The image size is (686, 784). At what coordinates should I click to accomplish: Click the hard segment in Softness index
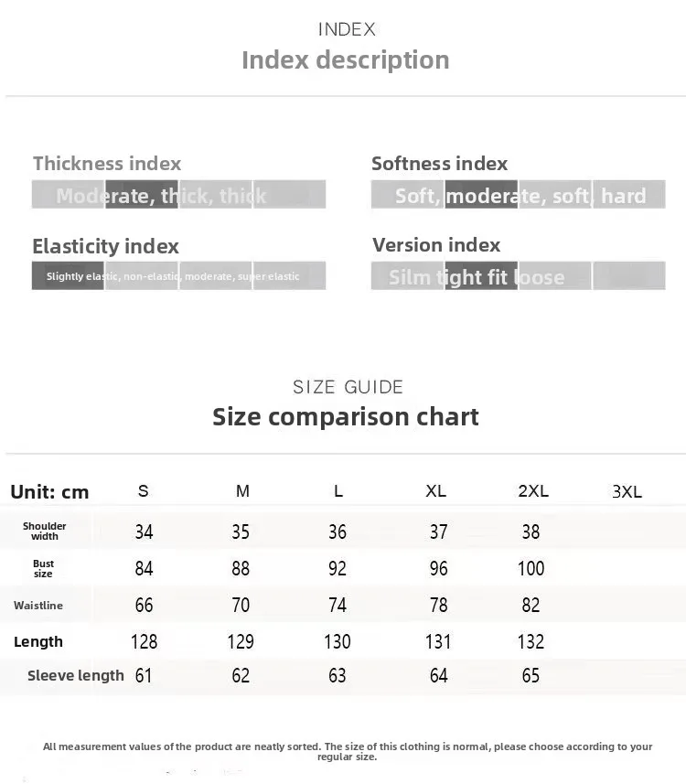tap(629, 195)
